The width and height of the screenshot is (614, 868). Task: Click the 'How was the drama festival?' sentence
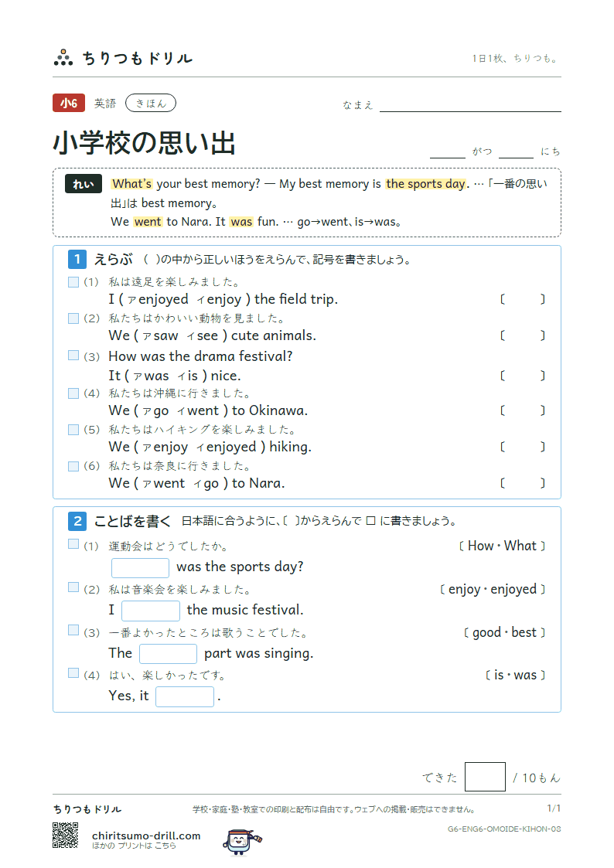[200, 356]
